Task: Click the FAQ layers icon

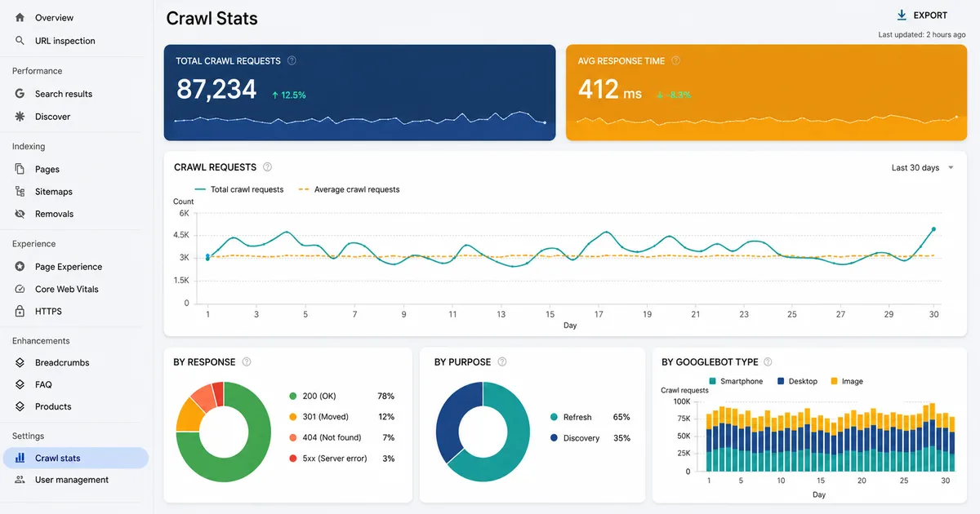Action: point(20,384)
